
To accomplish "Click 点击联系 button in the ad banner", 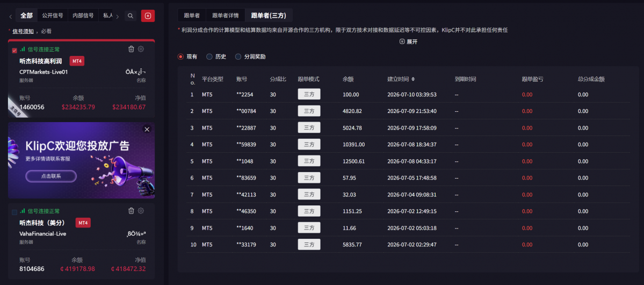I will pos(51,176).
